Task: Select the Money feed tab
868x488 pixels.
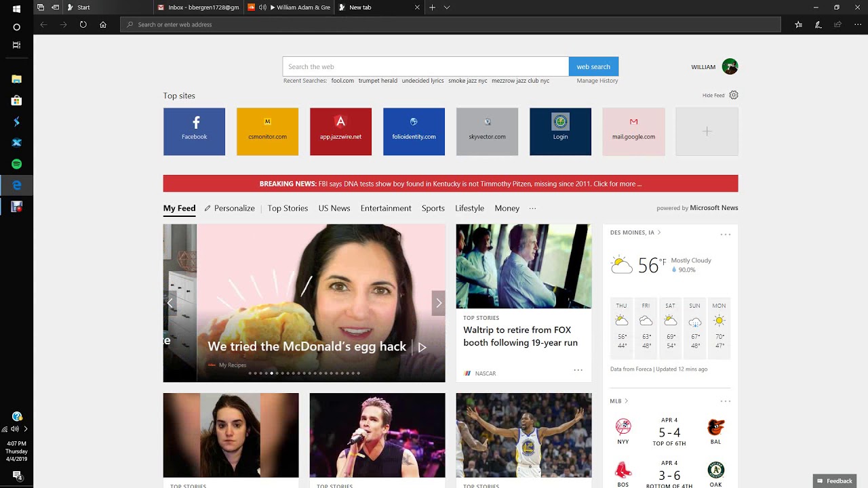Action: pyautogui.click(x=507, y=208)
